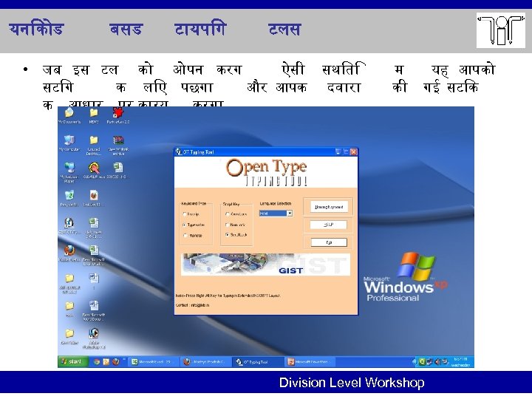Click the OT Typing Tool title bar icon
Viewport: 532px width, 399px height.
click(179, 152)
